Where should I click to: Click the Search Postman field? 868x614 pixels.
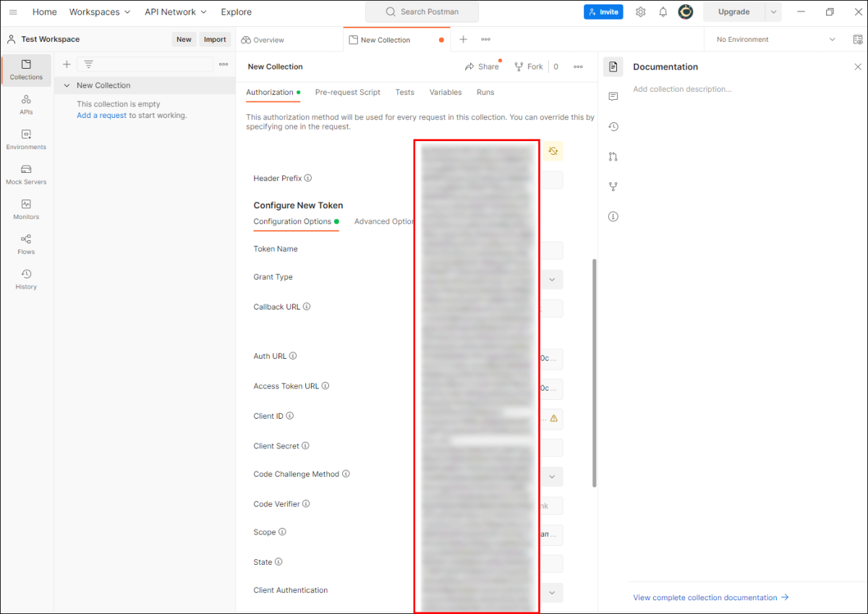(x=422, y=12)
